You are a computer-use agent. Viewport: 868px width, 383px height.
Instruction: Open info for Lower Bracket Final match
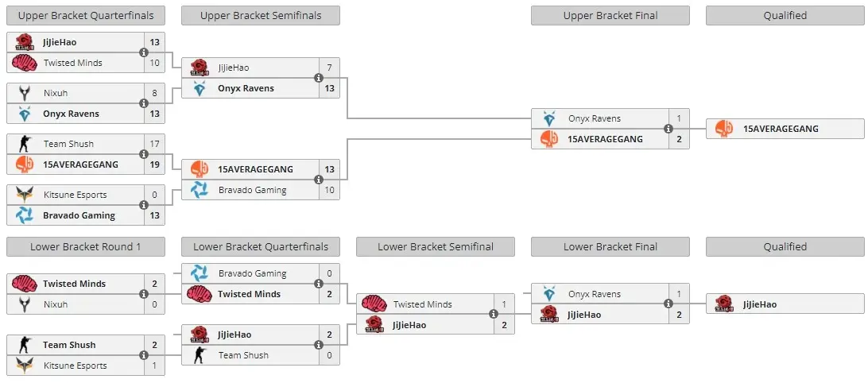tap(668, 304)
